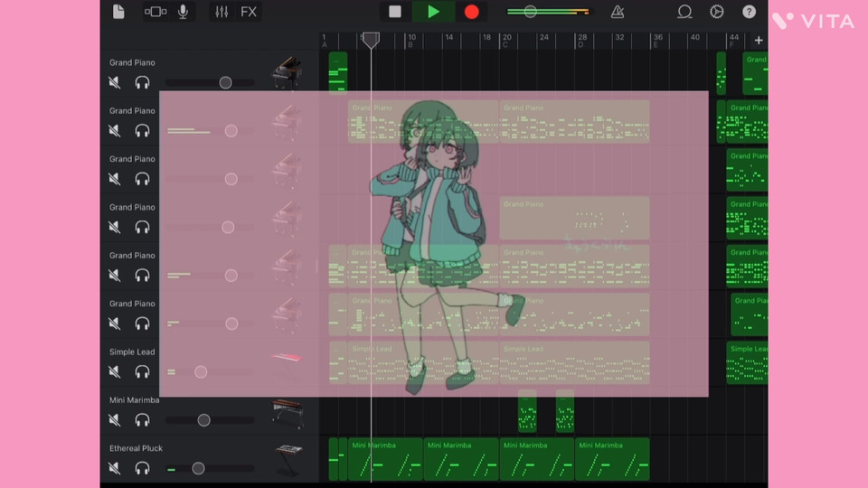Mute the Mini Marimba track
This screenshot has width=868, height=488.
coord(115,420)
